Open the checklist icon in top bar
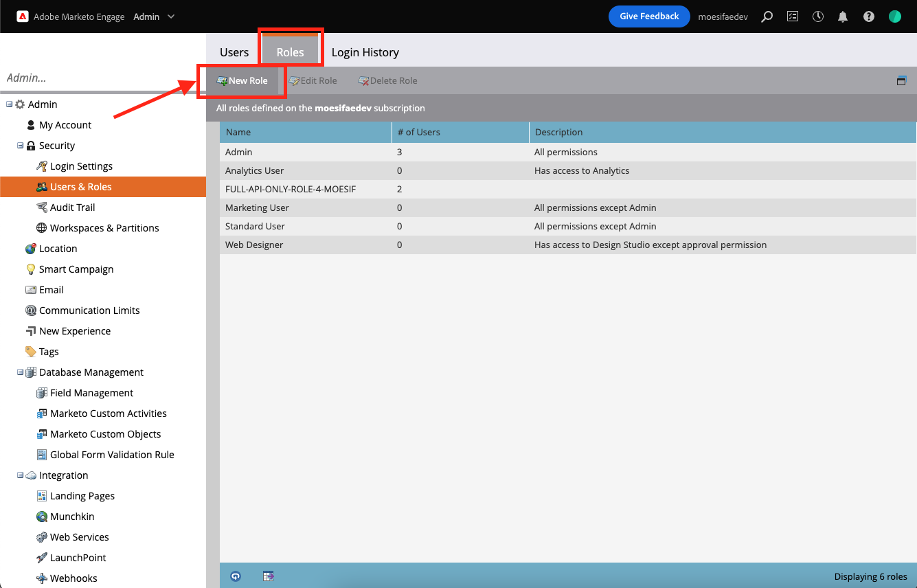Image resolution: width=917 pixels, height=588 pixels. (793, 16)
